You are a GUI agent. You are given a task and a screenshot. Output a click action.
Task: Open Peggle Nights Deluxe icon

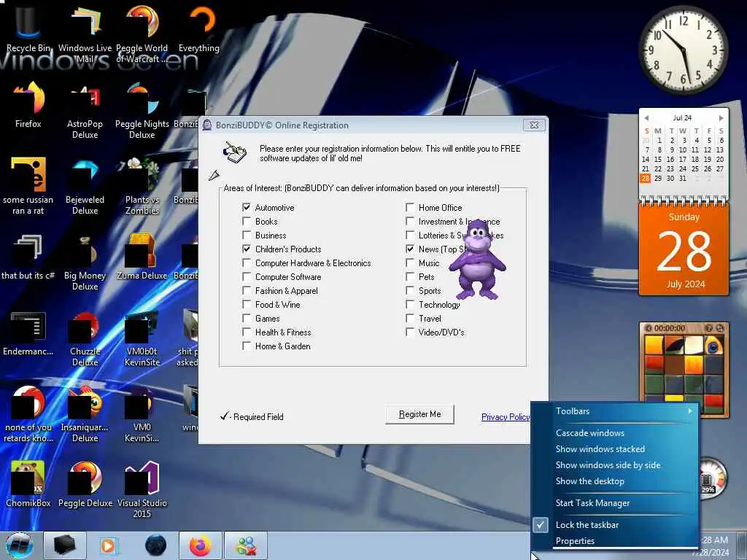142,111
